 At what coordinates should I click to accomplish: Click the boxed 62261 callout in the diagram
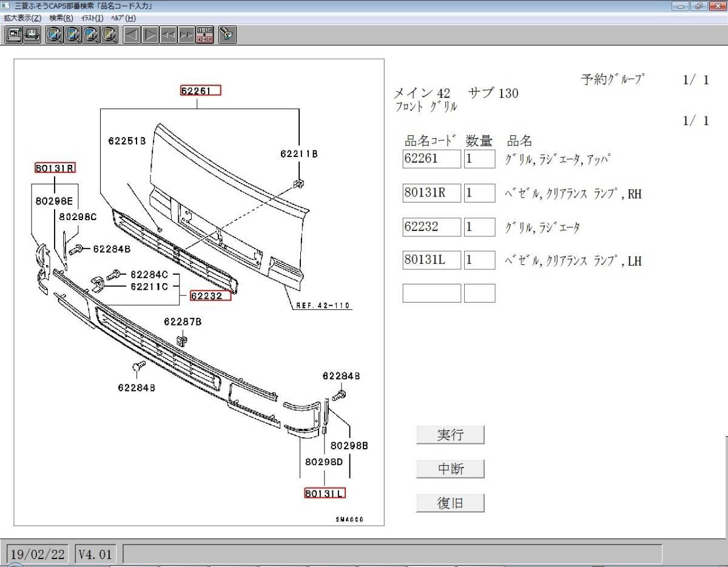click(x=201, y=91)
